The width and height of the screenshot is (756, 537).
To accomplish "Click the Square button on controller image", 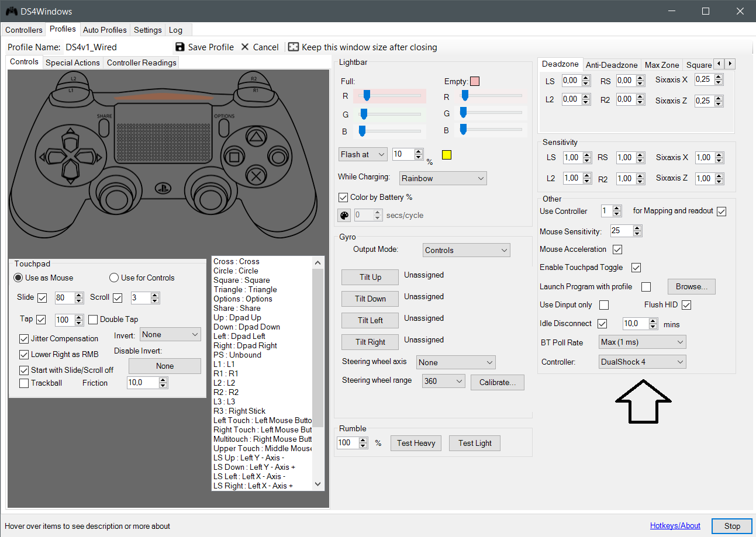I will coord(234,156).
